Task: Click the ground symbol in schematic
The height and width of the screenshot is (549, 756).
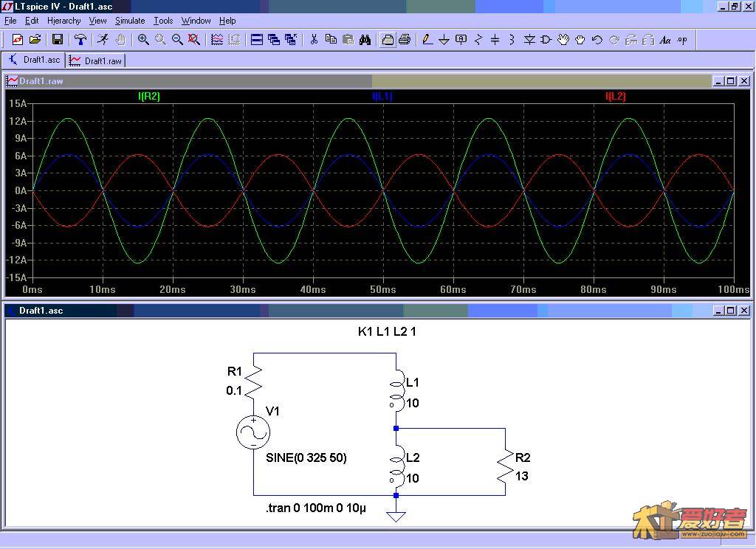Action: click(396, 517)
